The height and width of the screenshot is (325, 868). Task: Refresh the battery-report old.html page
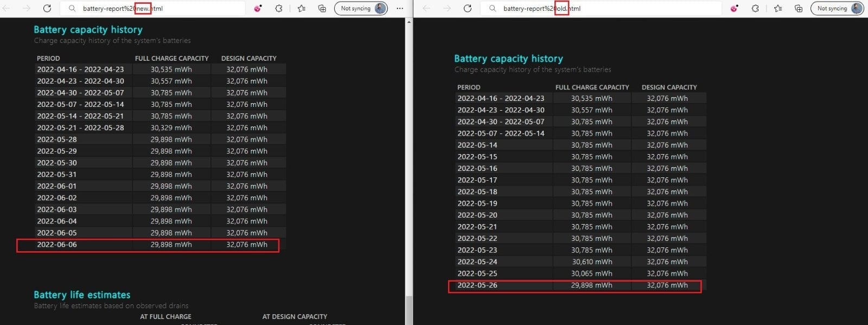pyautogui.click(x=468, y=8)
